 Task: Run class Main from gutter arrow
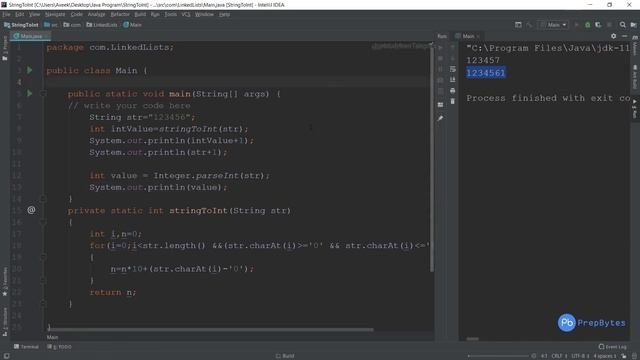(x=29, y=70)
